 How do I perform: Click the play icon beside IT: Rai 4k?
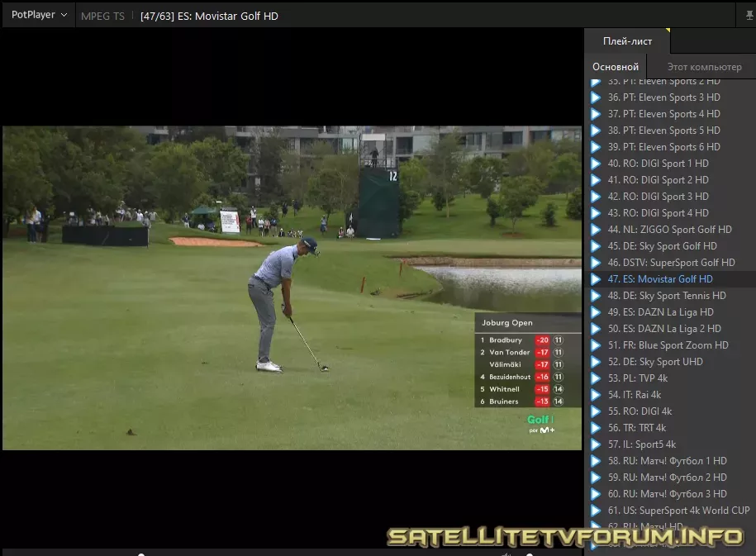click(596, 395)
